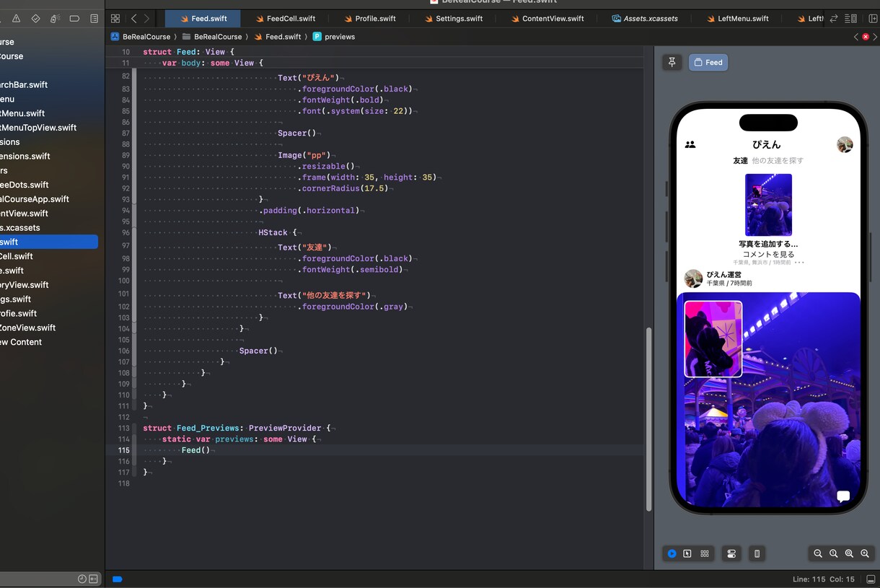
Task: Open the previews symbol jump bar menu
Action: pyautogui.click(x=333, y=37)
